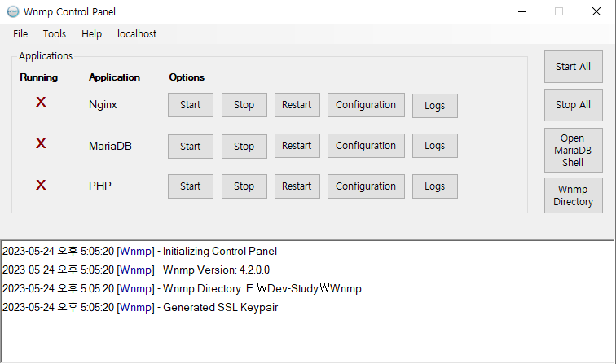The image size is (616, 364).
Task: Restart the PHP service
Action: pyautogui.click(x=297, y=186)
